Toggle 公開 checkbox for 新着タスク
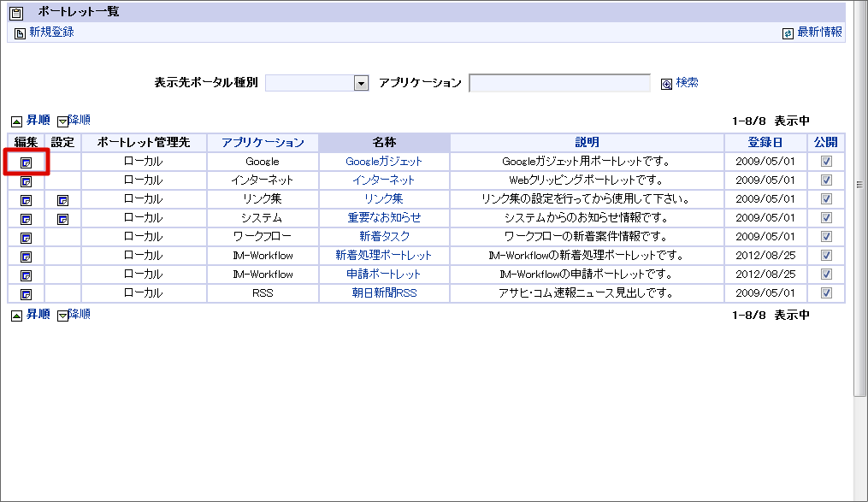Image resolution: width=868 pixels, height=502 pixels. [826, 236]
